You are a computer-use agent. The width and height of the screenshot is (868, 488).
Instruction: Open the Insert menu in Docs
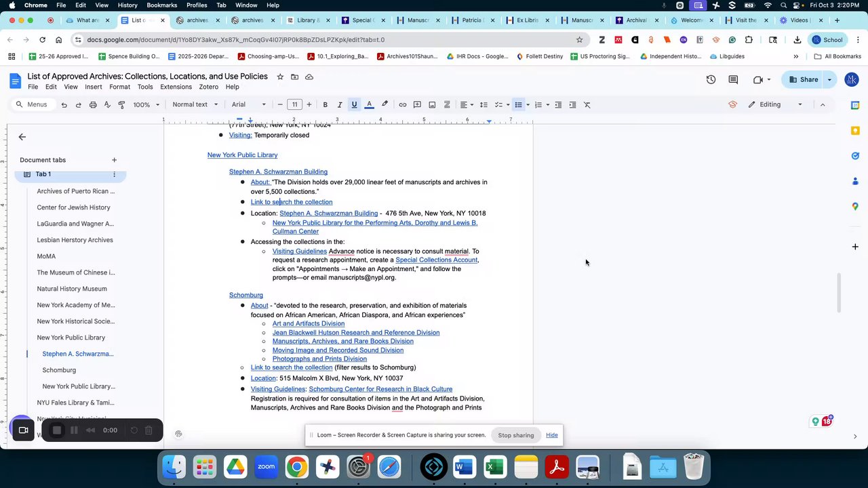pyautogui.click(x=94, y=87)
